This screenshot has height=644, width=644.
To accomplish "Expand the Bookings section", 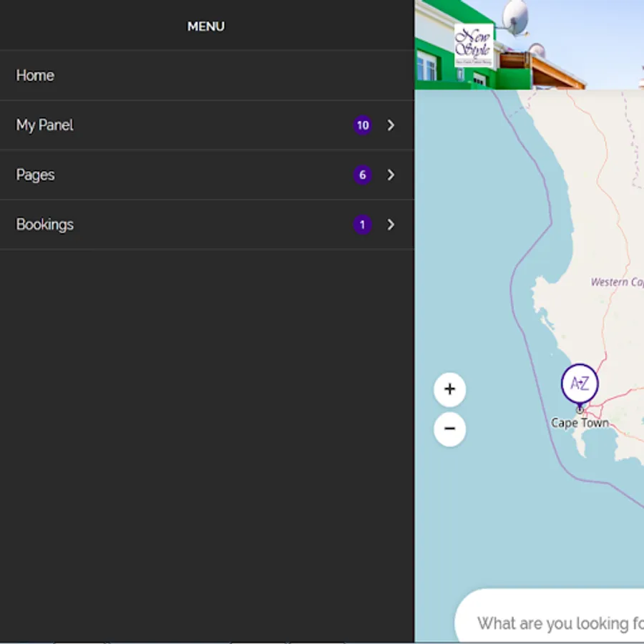I will coord(391,225).
